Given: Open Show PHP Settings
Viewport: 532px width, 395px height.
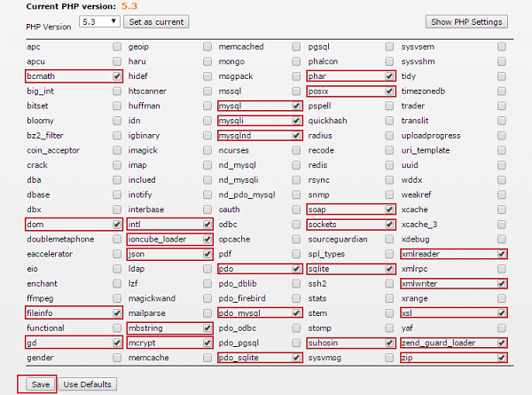Looking at the screenshot, I should tap(466, 22).
